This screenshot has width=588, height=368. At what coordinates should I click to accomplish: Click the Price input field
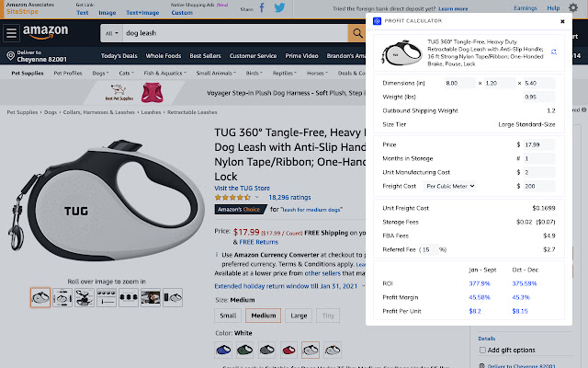541,144
